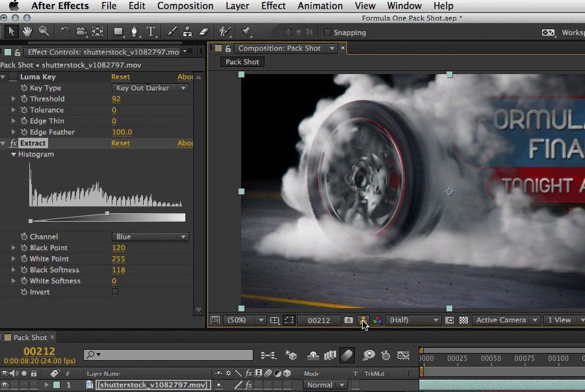Reset the Luma Key effect

coord(120,77)
